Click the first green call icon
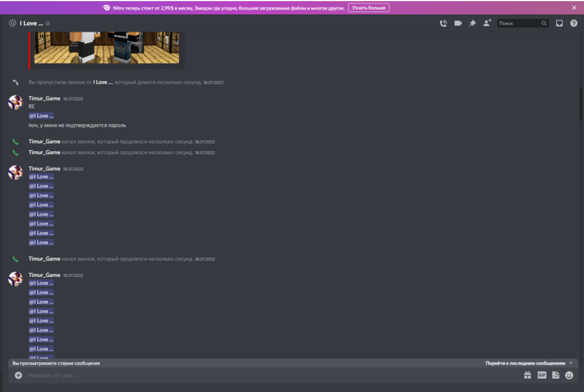The width and height of the screenshot is (584, 392). click(15, 142)
